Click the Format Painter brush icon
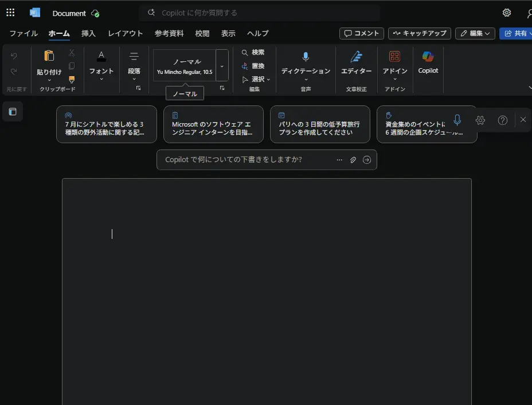This screenshot has width=532, height=405. 72,80
